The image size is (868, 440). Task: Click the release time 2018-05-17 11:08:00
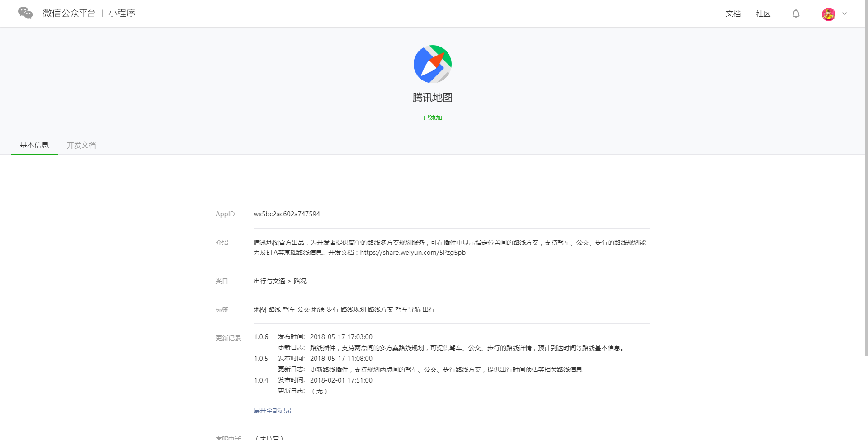(341, 359)
